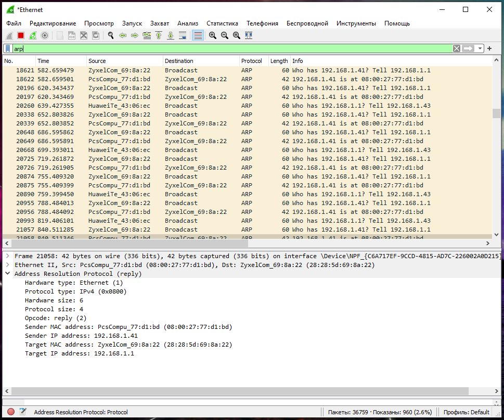Stop the running packet capture
This screenshot has width=504, height=420.
[21, 35]
